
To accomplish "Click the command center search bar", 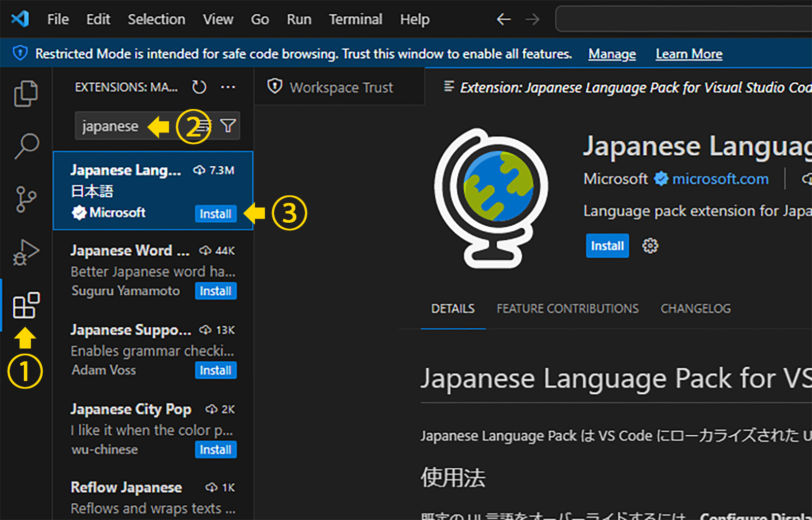I will coord(684,19).
